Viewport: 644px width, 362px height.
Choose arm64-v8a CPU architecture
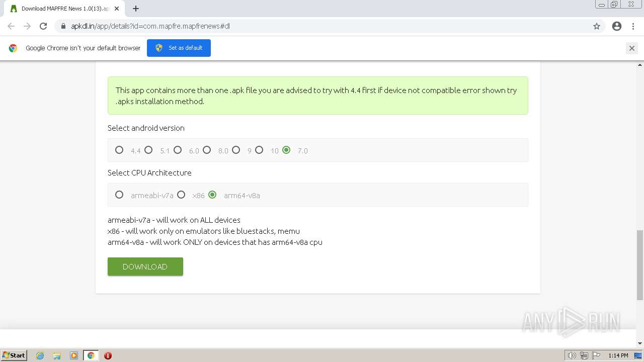212,195
